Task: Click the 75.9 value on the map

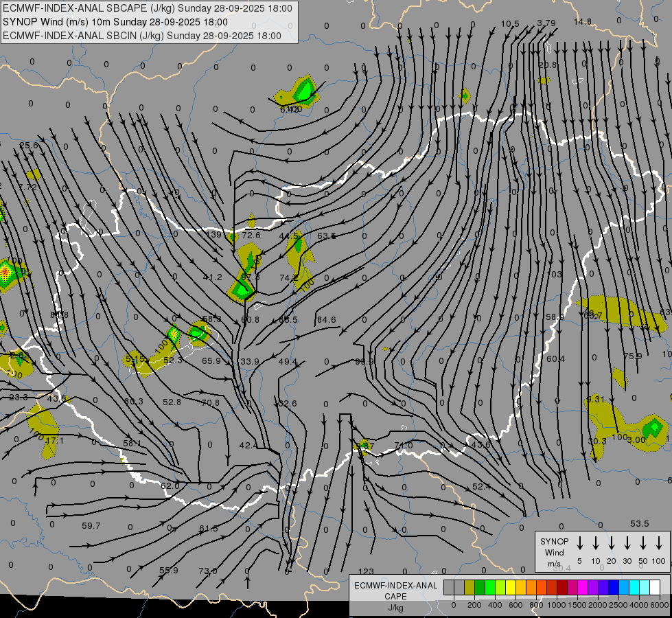Action: point(633,356)
